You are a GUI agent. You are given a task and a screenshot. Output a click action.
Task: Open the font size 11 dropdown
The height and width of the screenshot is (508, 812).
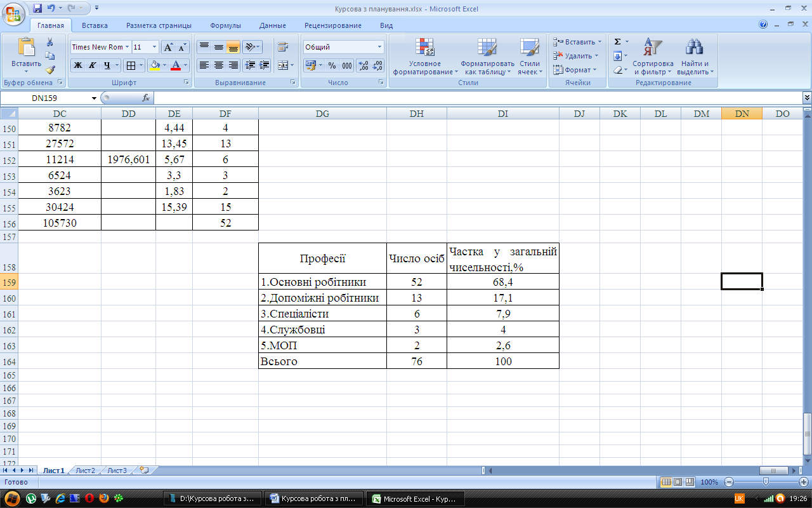(155, 47)
